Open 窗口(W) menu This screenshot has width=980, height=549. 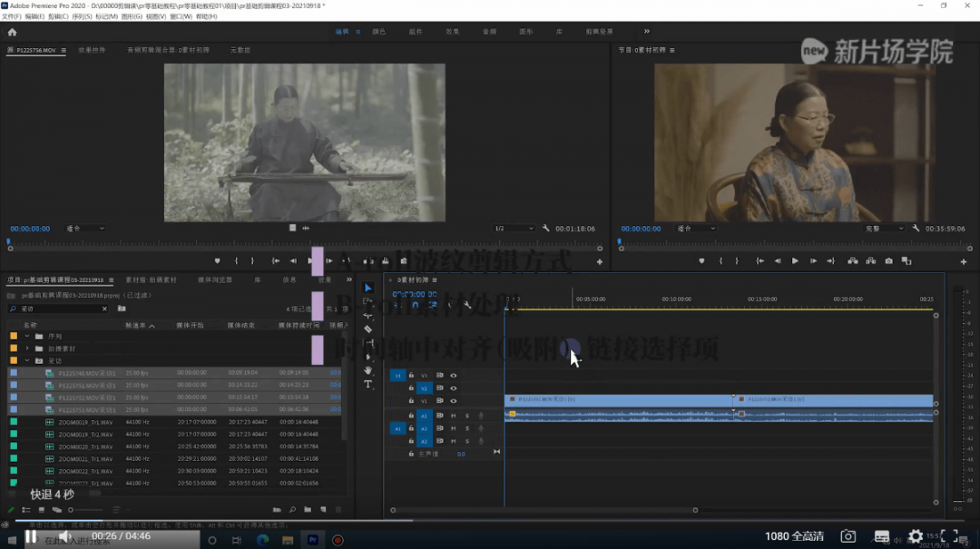(x=181, y=16)
